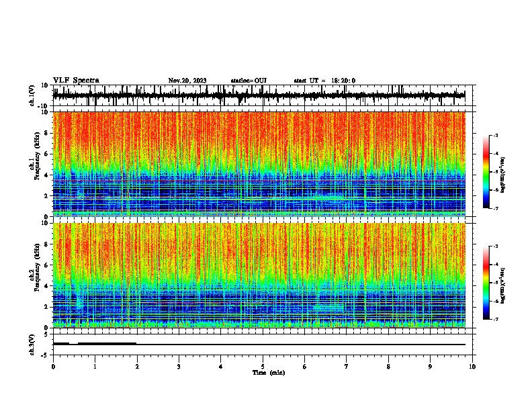Click the upper color bar's "-3" label

coord(495,135)
